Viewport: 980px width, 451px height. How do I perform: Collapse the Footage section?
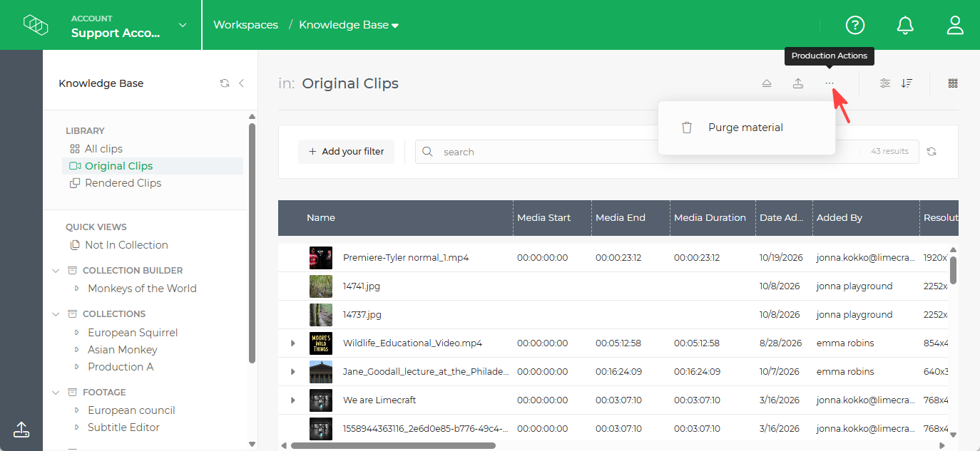(56, 393)
